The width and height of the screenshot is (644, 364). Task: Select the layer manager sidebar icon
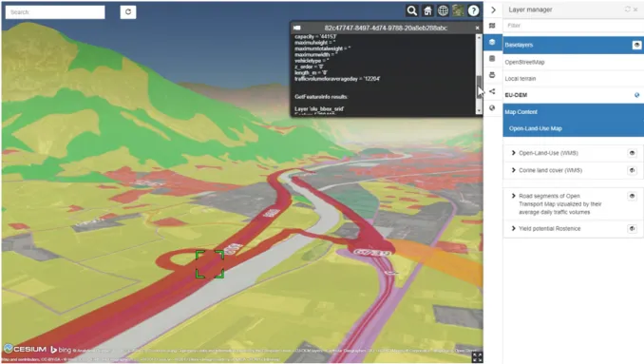(492, 42)
